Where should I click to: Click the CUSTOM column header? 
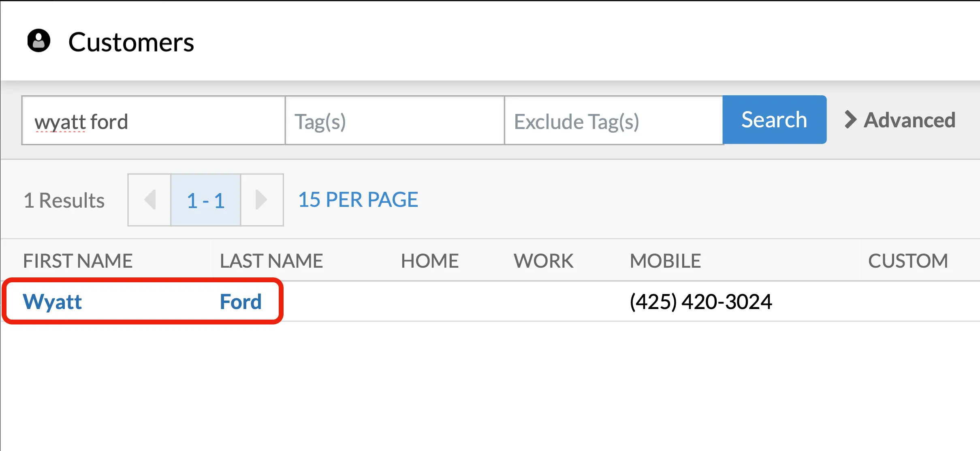tap(908, 261)
